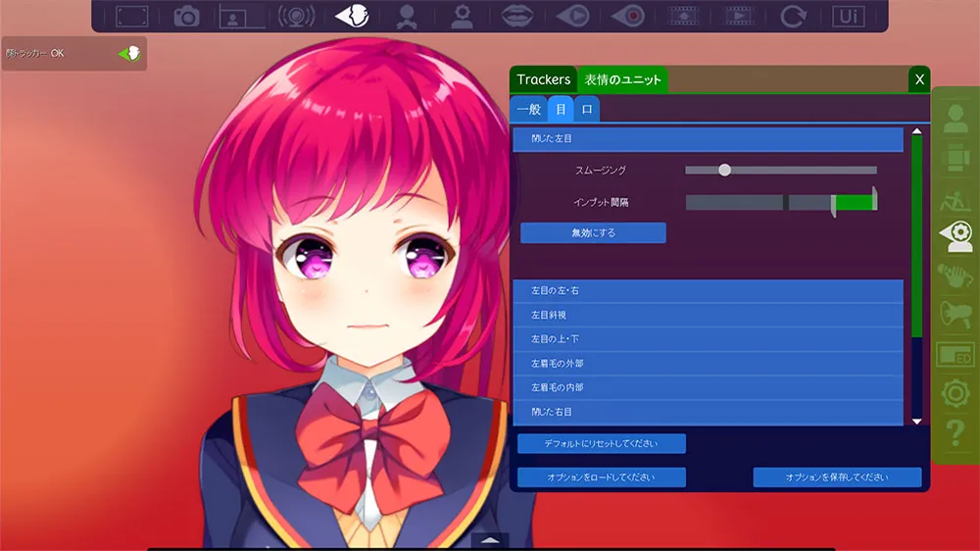Switch to the 口 tab
Image resolution: width=980 pixels, height=551 pixels.
point(586,110)
